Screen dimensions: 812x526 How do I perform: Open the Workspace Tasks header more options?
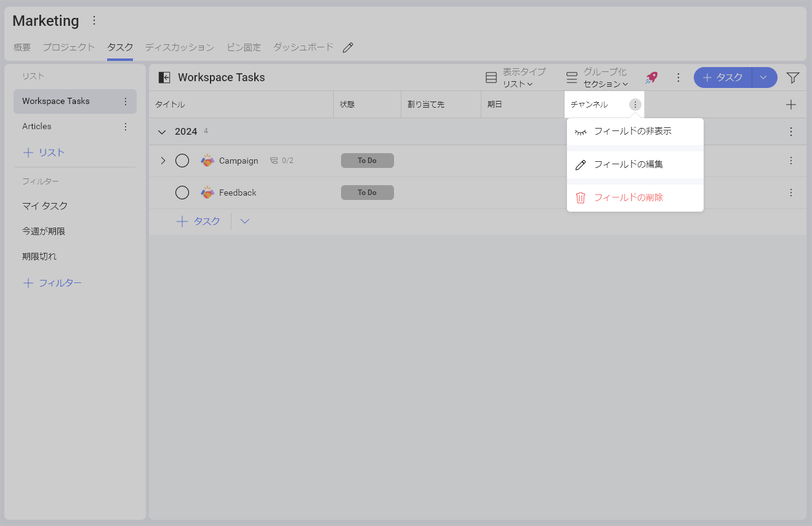(678, 78)
